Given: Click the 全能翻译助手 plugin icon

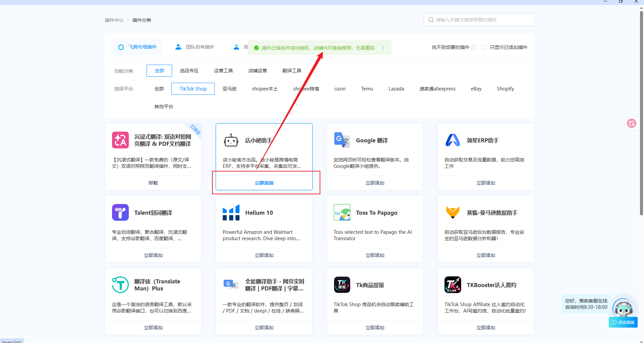Looking at the screenshot, I should (231, 285).
